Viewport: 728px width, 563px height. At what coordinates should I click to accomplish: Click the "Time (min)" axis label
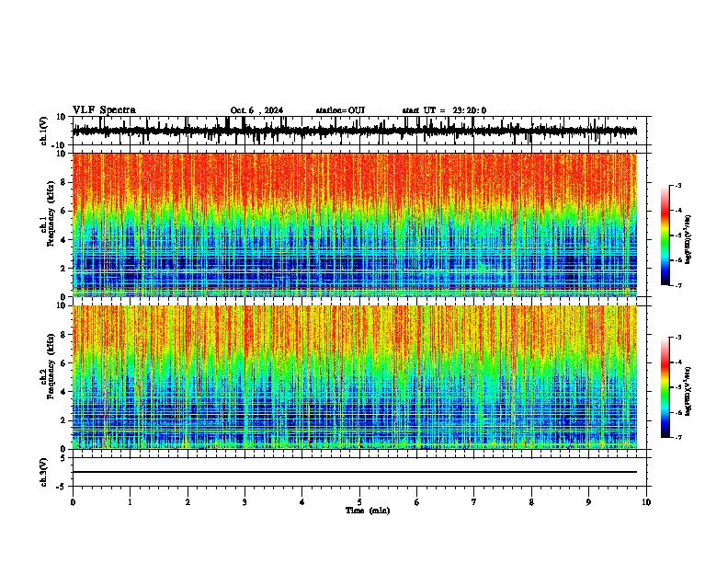click(368, 511)
